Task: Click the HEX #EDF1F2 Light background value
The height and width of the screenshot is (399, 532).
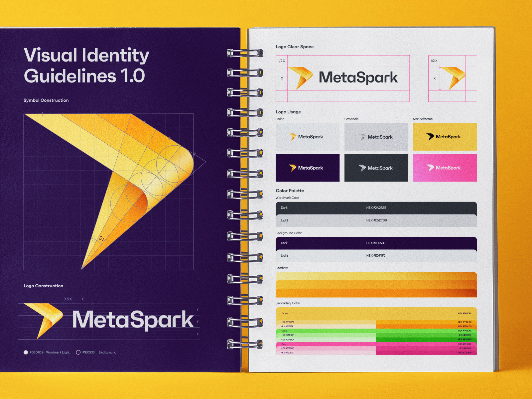Action: point(375,256)
